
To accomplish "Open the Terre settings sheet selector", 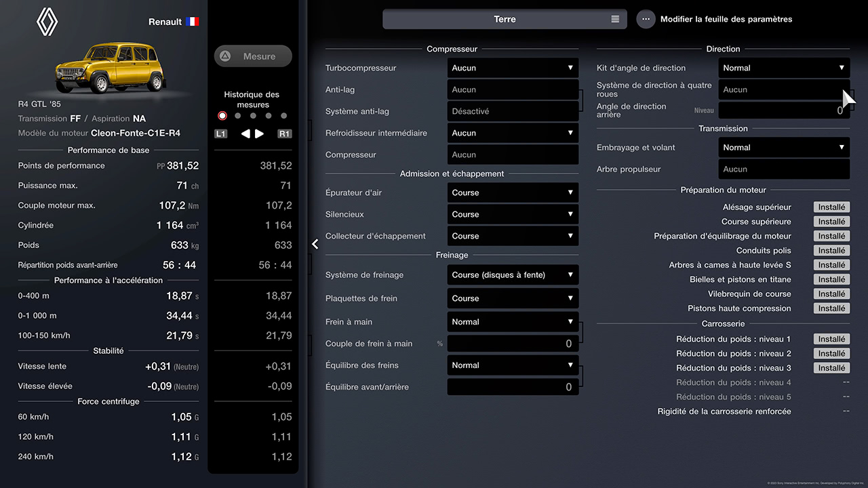I will [x=505, y=19].
